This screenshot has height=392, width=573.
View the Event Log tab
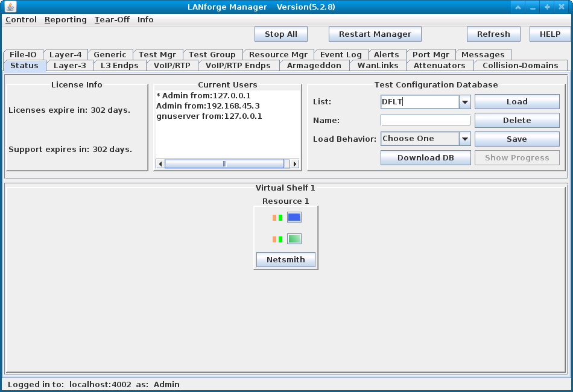click(x=341, y=54)
